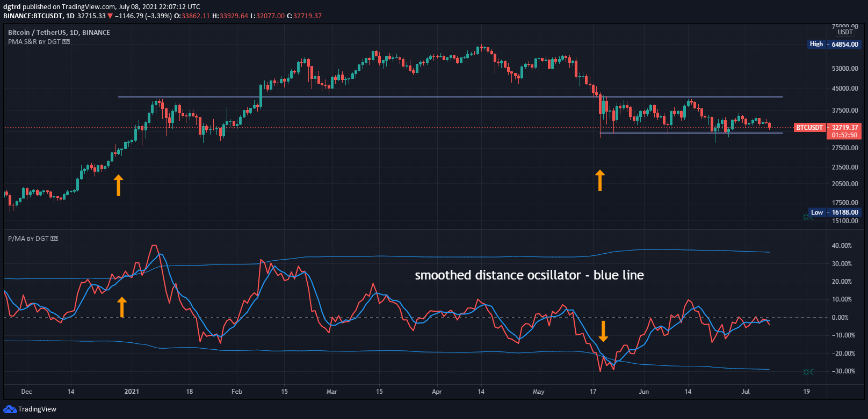Click the 19 date label on the time axis
This screenshot has height=419, width=868.
tap(807, 392)
